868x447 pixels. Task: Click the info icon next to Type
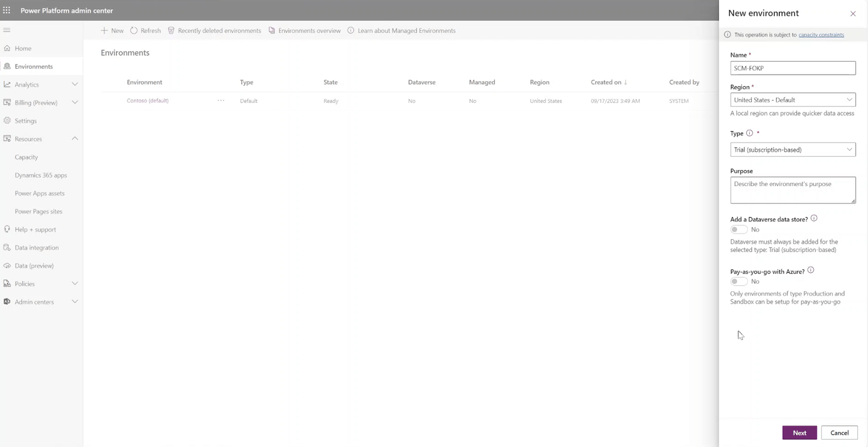(x=749, y=133)
